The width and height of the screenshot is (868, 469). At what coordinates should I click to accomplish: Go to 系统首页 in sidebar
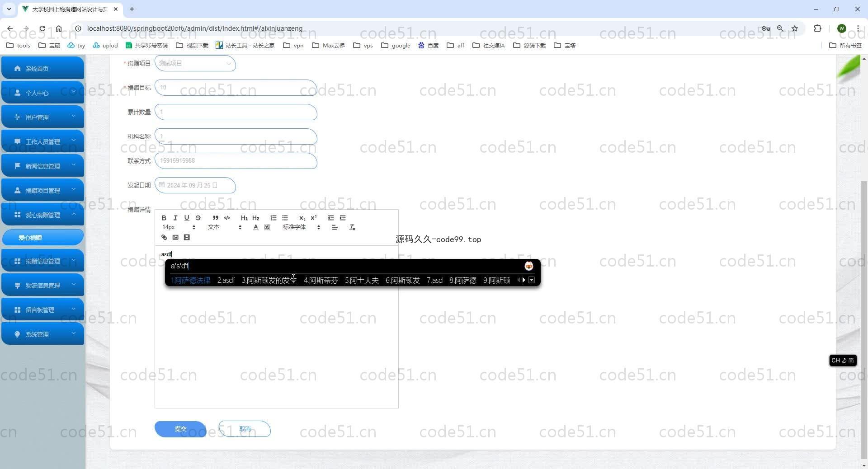(42, 68)
